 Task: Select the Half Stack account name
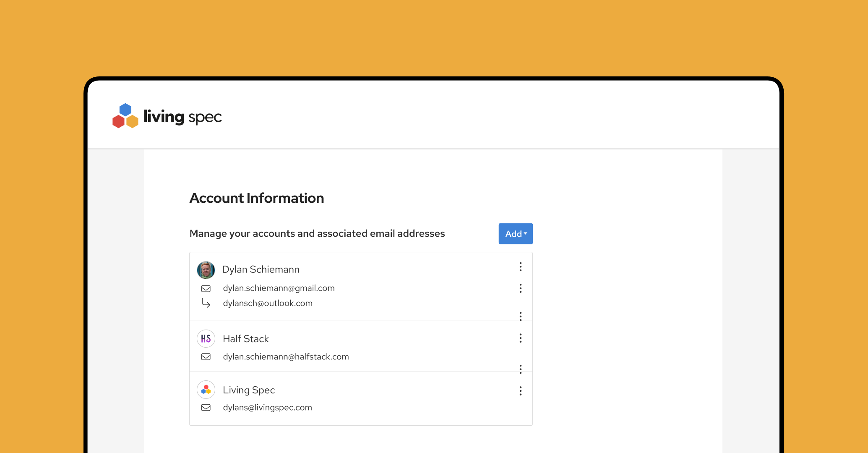(246, 339)
